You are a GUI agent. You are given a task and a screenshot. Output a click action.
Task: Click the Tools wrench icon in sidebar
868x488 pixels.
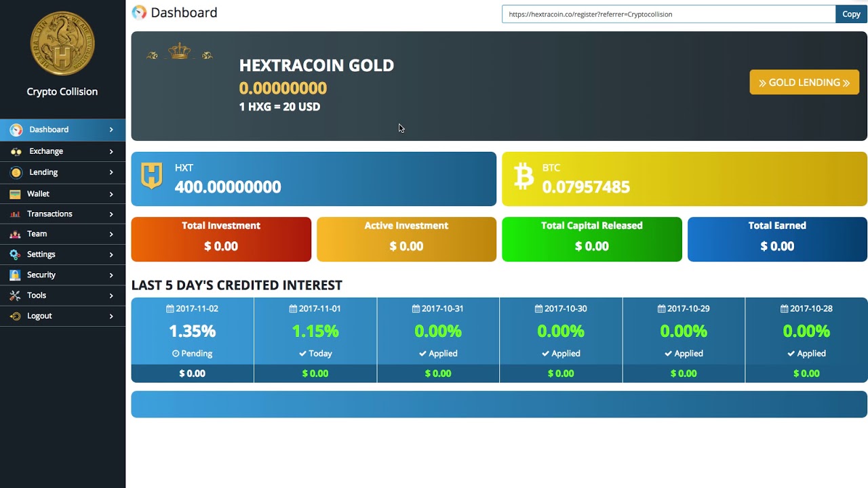[15, 296]
